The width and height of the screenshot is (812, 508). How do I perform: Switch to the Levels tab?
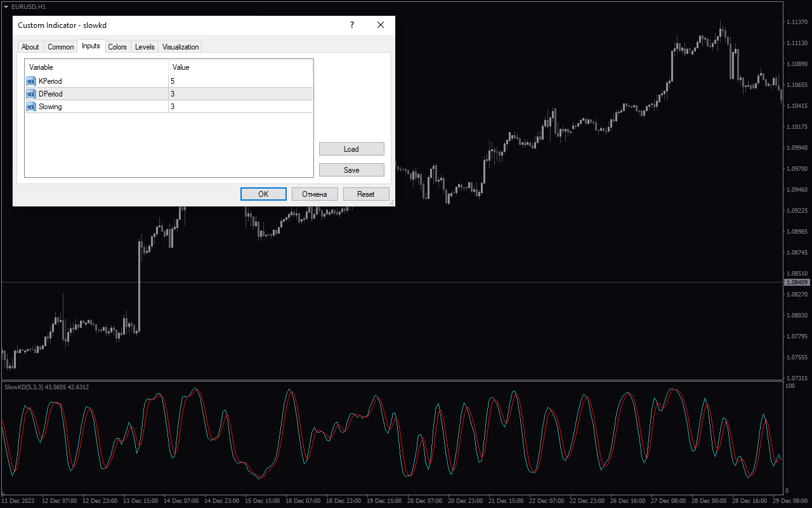click(145, 47)
